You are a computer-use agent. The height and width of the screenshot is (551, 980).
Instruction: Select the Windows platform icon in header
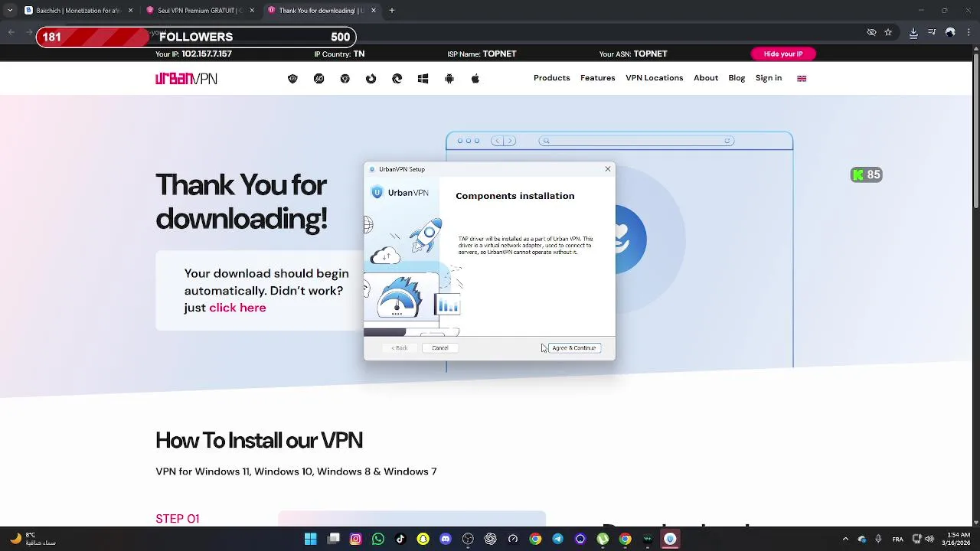[423, 79]
